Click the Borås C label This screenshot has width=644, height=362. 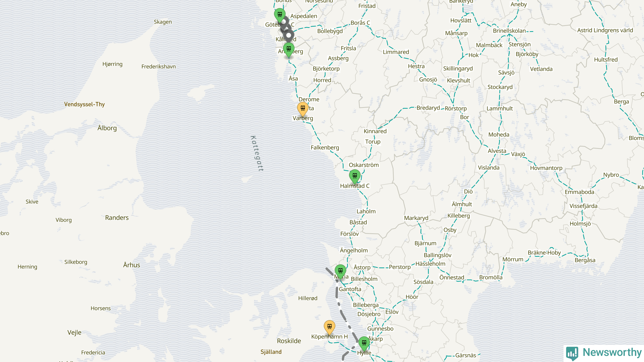(x=360, y=23)
